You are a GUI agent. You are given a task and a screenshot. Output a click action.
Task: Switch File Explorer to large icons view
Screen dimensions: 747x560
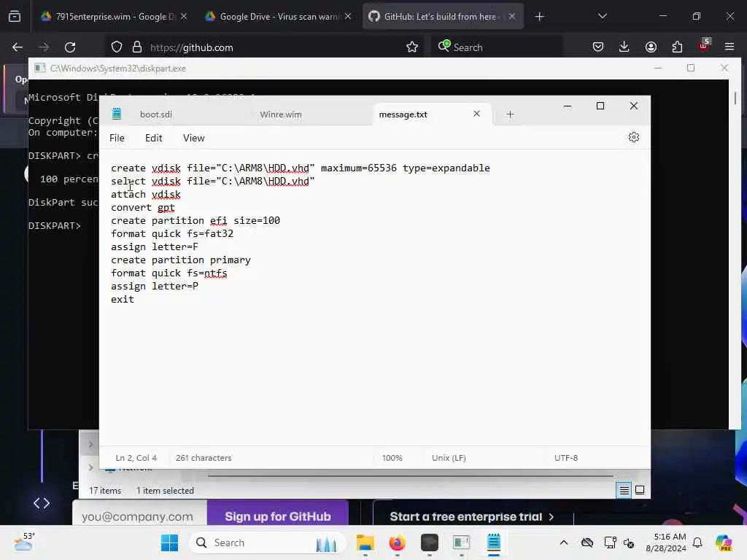(640, 491)
